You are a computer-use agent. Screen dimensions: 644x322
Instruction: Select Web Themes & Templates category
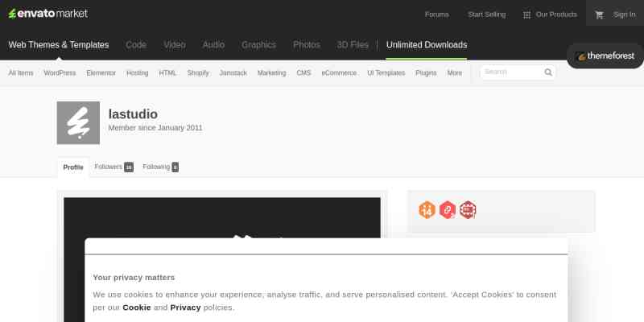59,45
